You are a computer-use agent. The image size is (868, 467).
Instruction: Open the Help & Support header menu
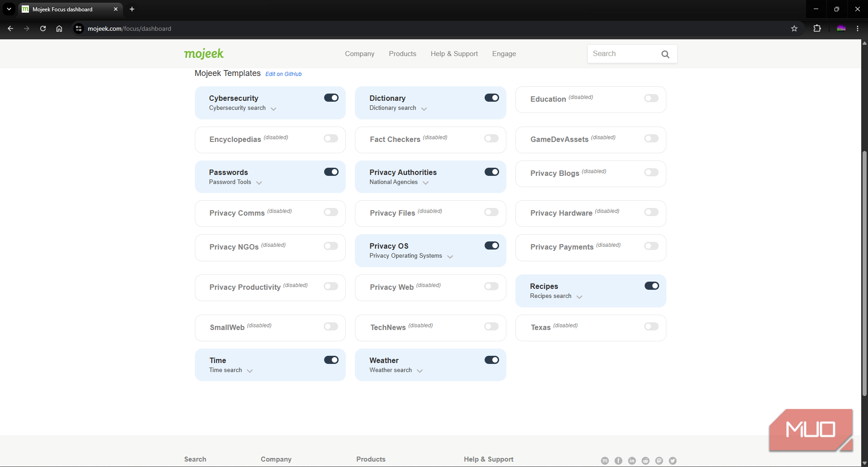point(454,54)
